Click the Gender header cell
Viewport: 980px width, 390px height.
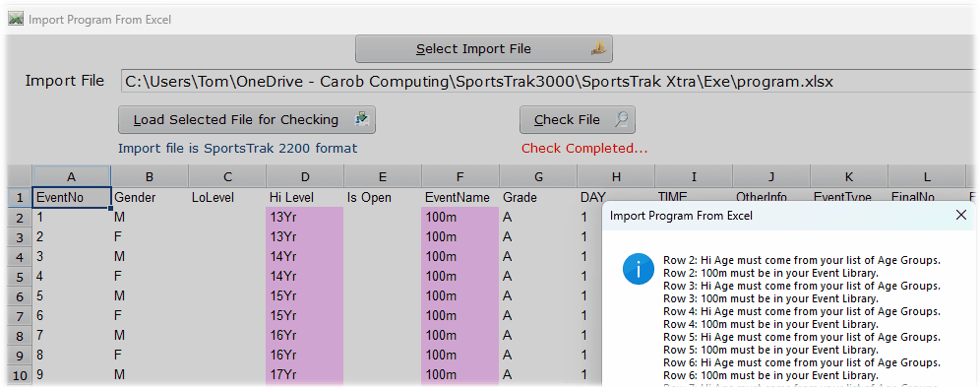pos(150,198)
